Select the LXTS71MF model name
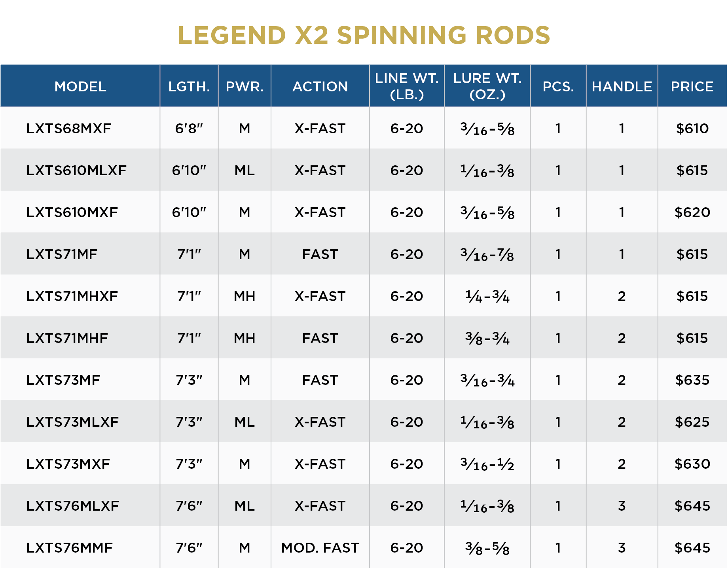Viewport: 728px width, 568px height. 62,254
